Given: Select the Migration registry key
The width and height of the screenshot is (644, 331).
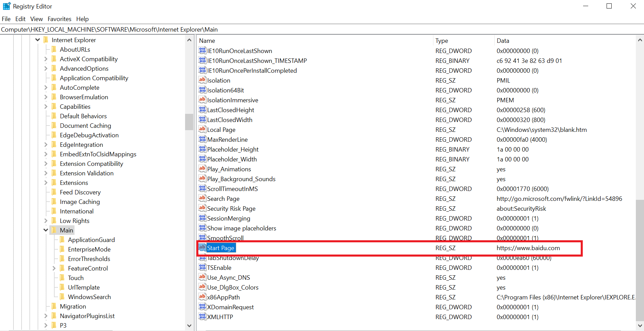Looking at the screenshot, I should pos(73,306).
